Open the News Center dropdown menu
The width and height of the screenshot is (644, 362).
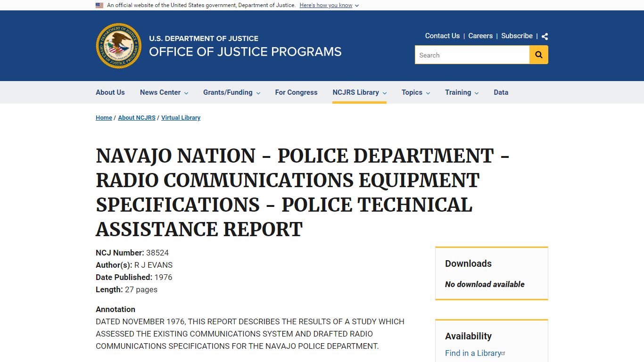click(164, 92)
